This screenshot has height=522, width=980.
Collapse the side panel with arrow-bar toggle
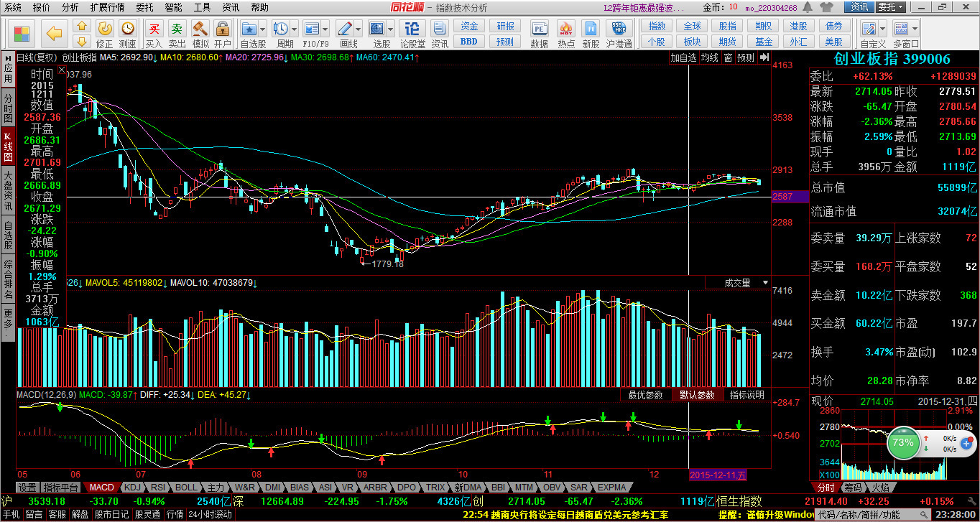(x=764, y=57)
